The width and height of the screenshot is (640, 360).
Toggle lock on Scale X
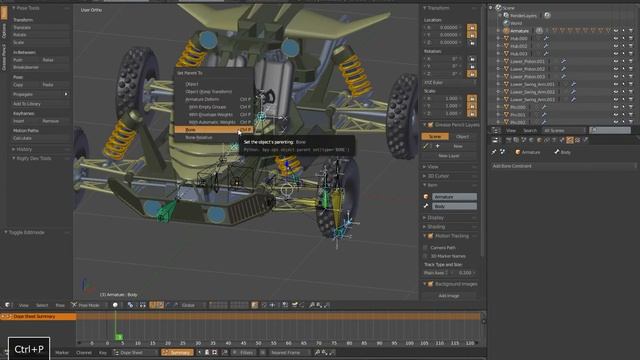471,98
